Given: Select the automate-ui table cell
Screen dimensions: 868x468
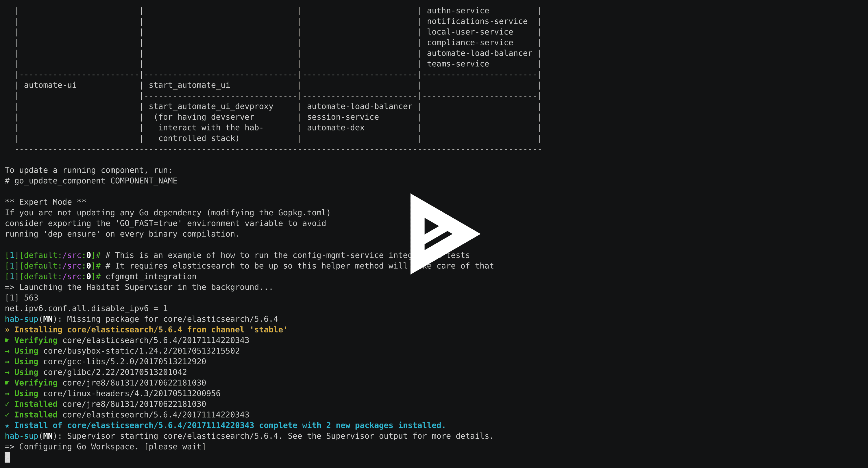Looking at the screenshot, I should (x=50, y=85).
